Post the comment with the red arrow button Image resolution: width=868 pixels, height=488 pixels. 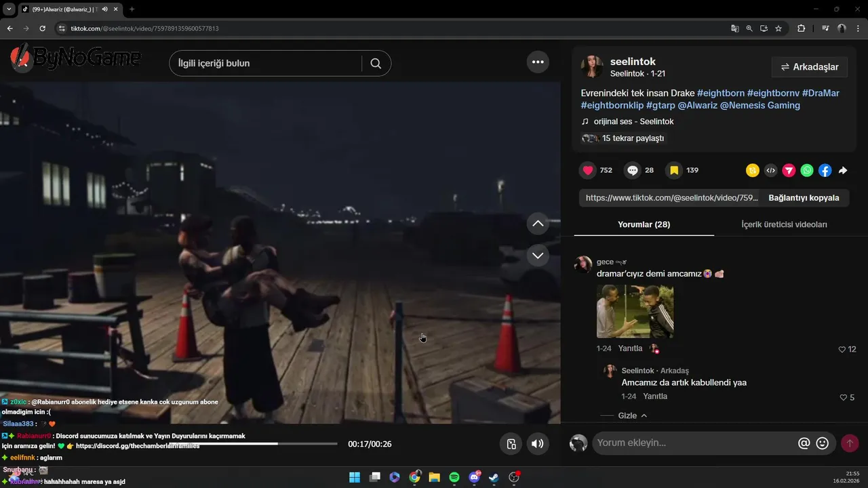(849, 443)
